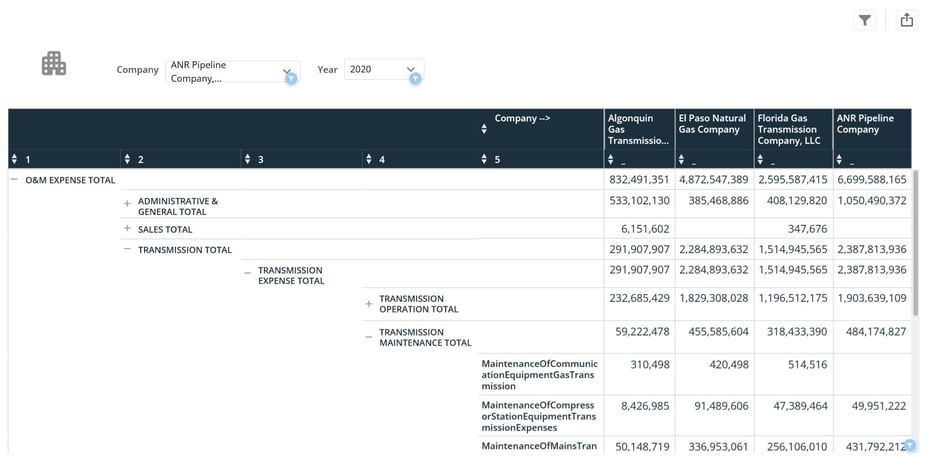
Task: Sort the ANR Pipeline Company value column
Action: [840, 160]
